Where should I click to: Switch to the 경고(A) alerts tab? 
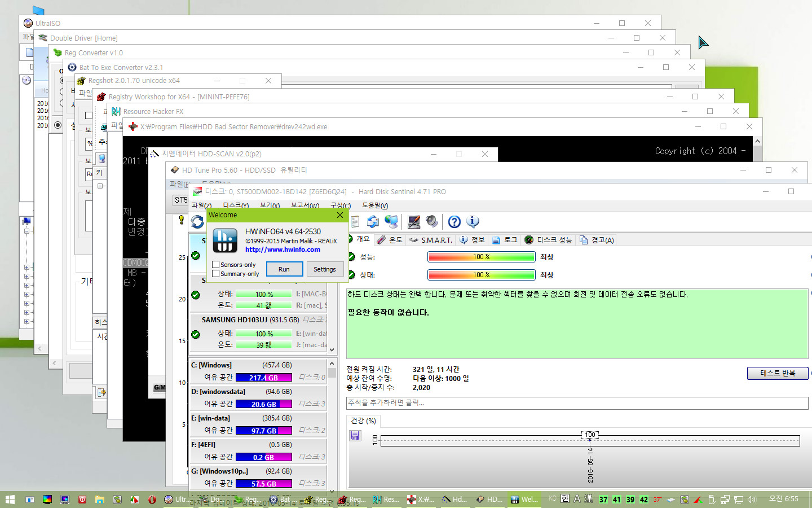(597, 240)
